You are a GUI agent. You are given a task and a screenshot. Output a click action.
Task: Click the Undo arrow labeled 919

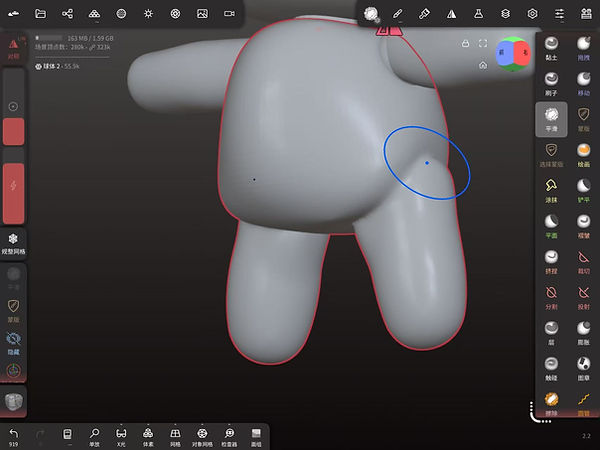13,437
